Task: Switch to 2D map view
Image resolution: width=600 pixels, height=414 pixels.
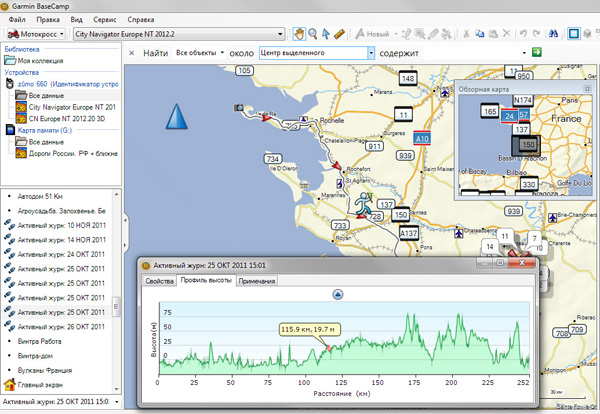Action: [574, 34]
